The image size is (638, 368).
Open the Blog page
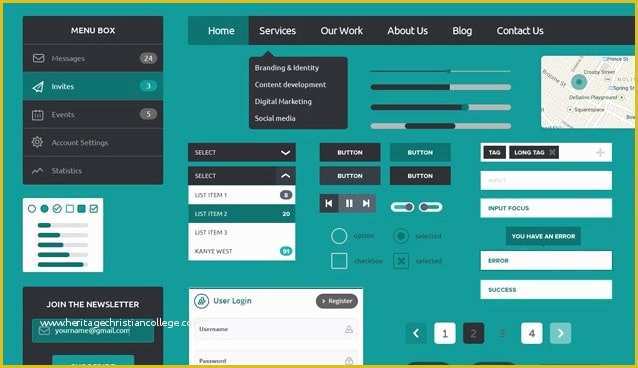coord(462,31)
